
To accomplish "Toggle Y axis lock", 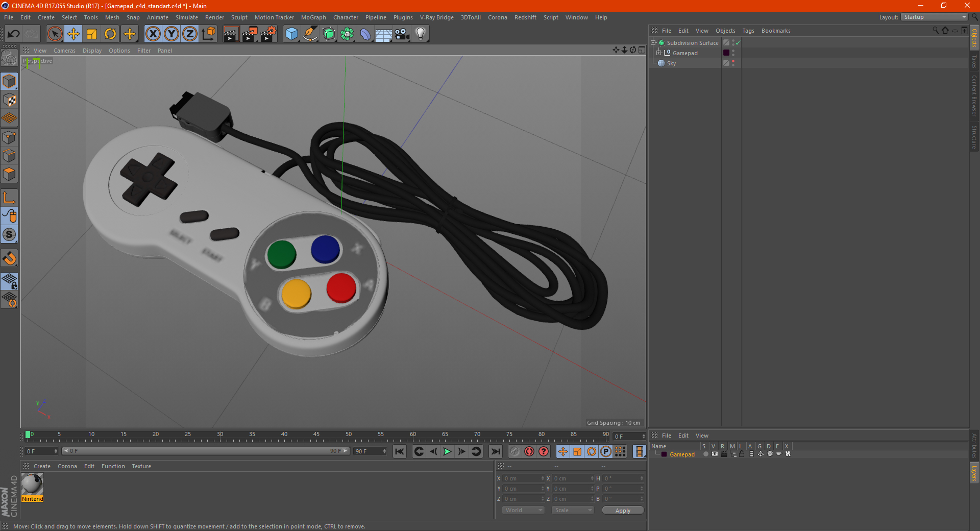I will tap(171, 34).
